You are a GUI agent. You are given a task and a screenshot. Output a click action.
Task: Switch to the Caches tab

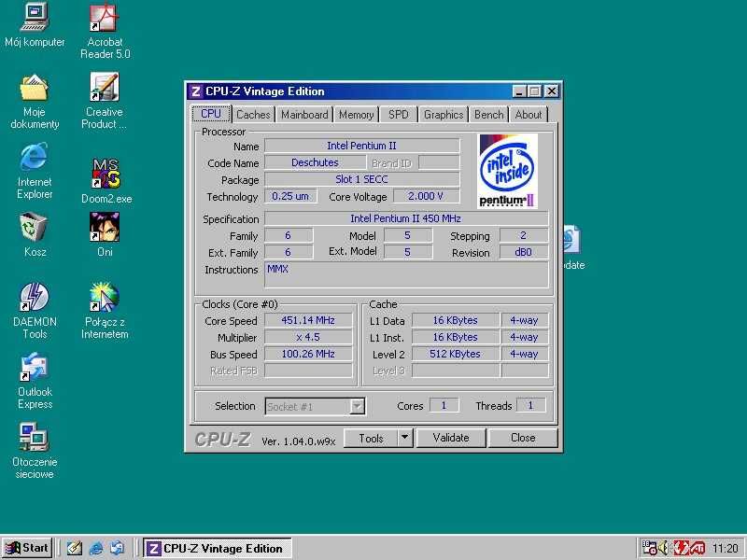[x=253, y=115]
